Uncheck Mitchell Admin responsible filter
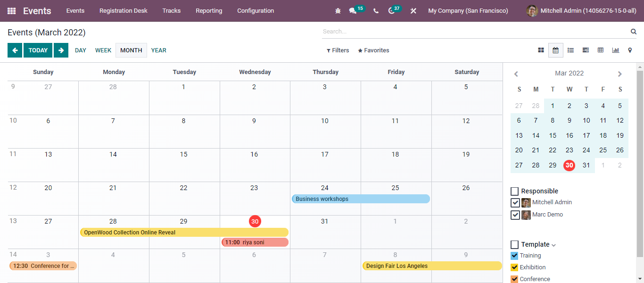Screen dimensions: 644x283 (515, 203)
